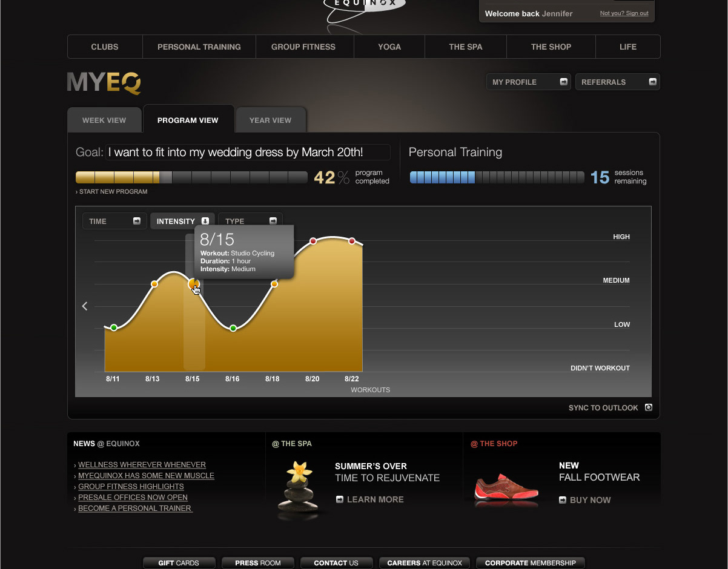Screen dimensions: 728x569
Task: Open 'Group Fitness Highlights' news link
Action: tap(131, 487)
